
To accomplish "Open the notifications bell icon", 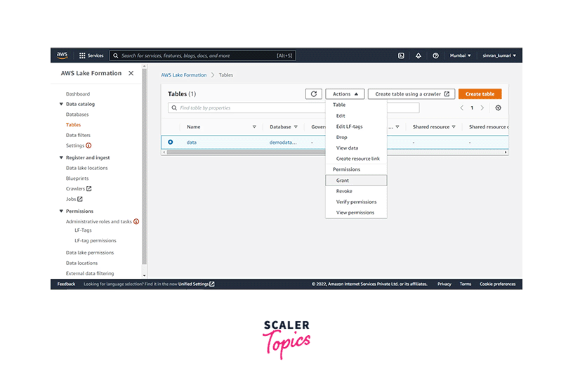I will click(419, 55).
